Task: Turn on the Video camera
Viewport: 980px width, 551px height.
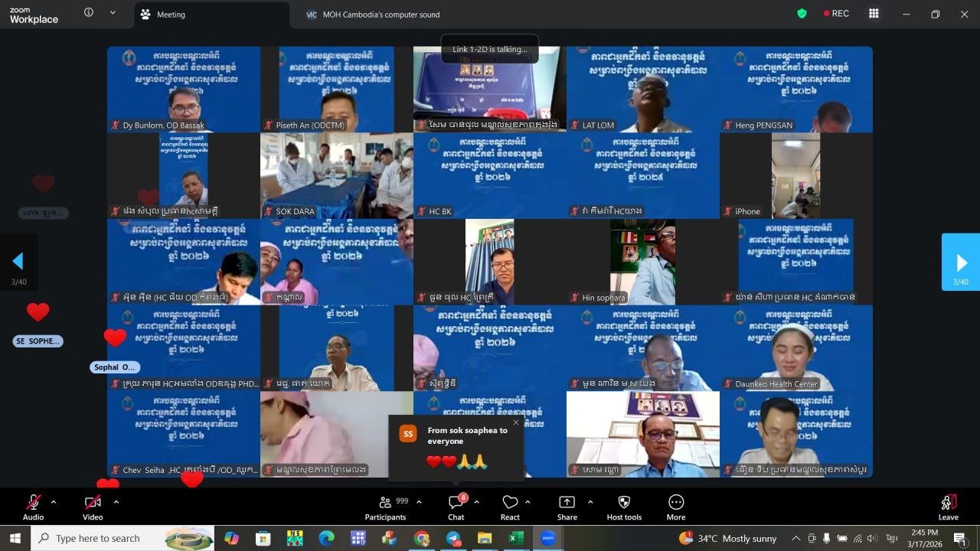Action: coord(93,507)
